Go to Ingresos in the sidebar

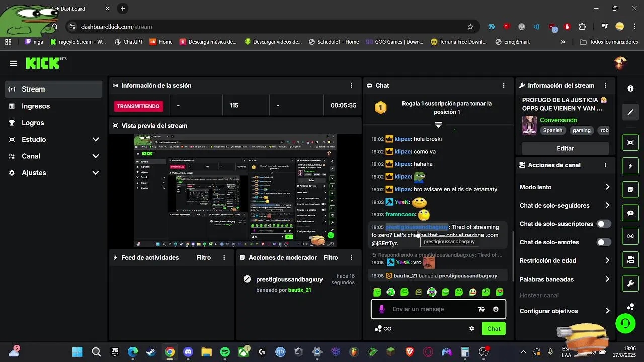click(x=54, y=106)
